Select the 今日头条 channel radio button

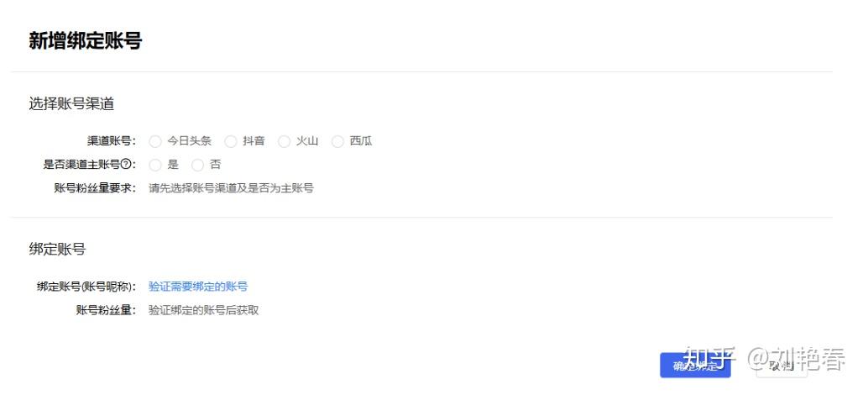(155, 142)
